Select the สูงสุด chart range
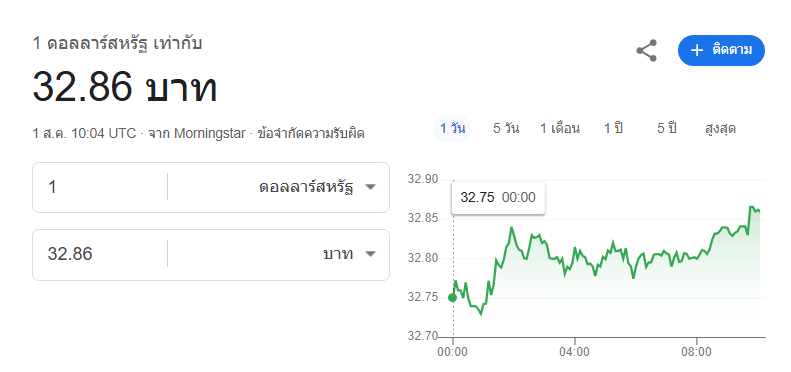The image size is (791, 372). tap(720, 129)
